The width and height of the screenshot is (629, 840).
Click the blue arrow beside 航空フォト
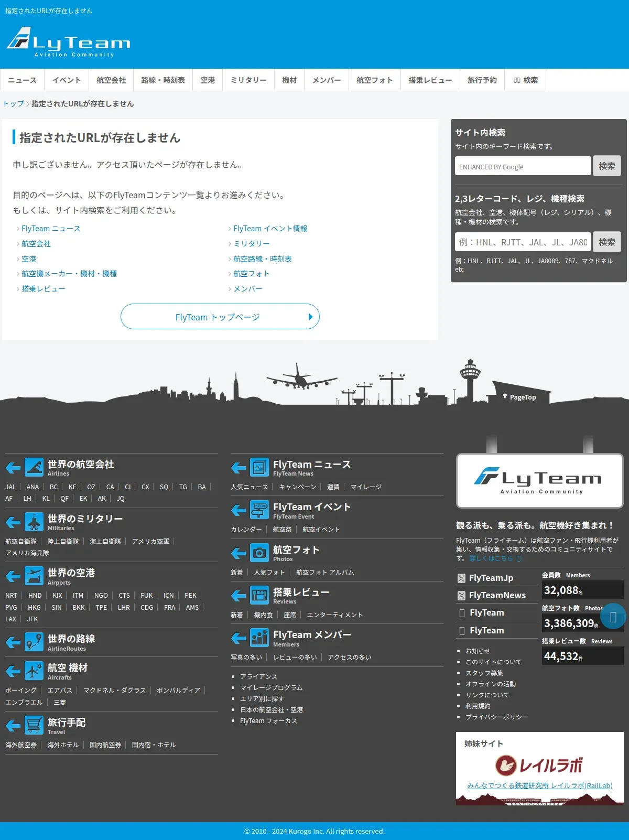(238, 553)
